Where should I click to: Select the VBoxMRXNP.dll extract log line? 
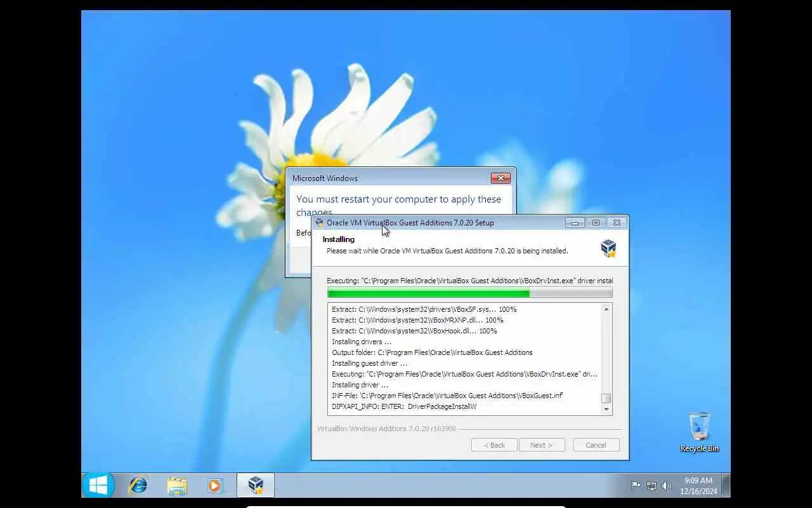[x=417, y=320]
